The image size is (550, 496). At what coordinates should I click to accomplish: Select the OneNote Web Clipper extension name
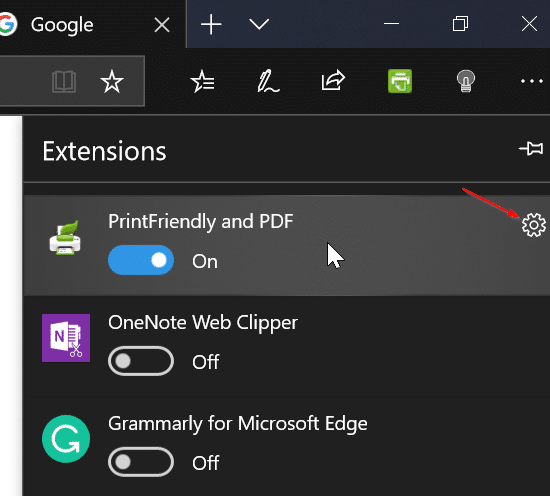point(203,322)
